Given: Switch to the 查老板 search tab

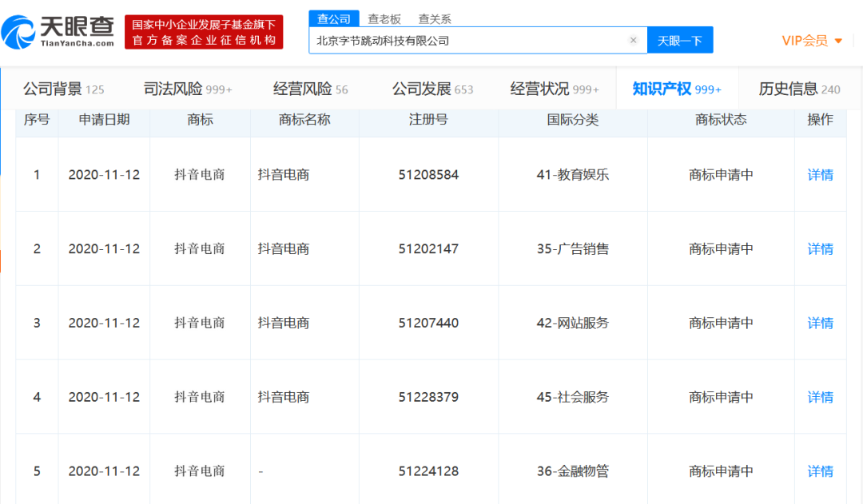Looking at the screenshot, I should click(384, 19).
